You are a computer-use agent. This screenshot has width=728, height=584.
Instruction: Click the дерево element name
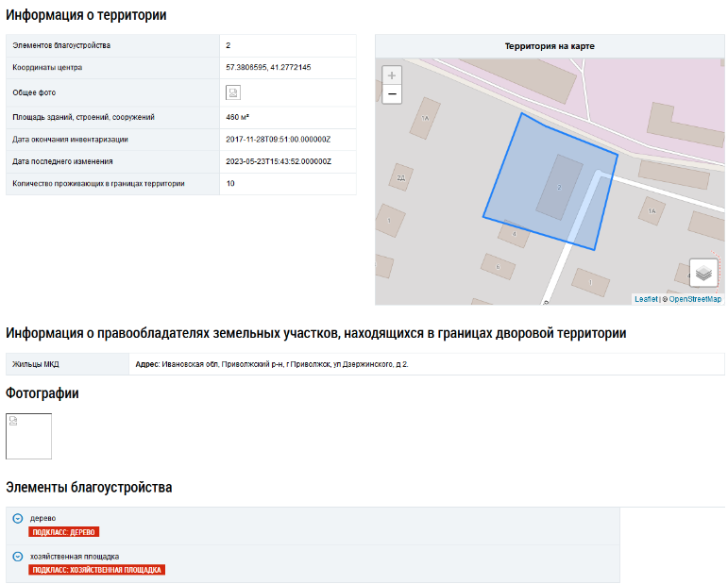(42, 519)
